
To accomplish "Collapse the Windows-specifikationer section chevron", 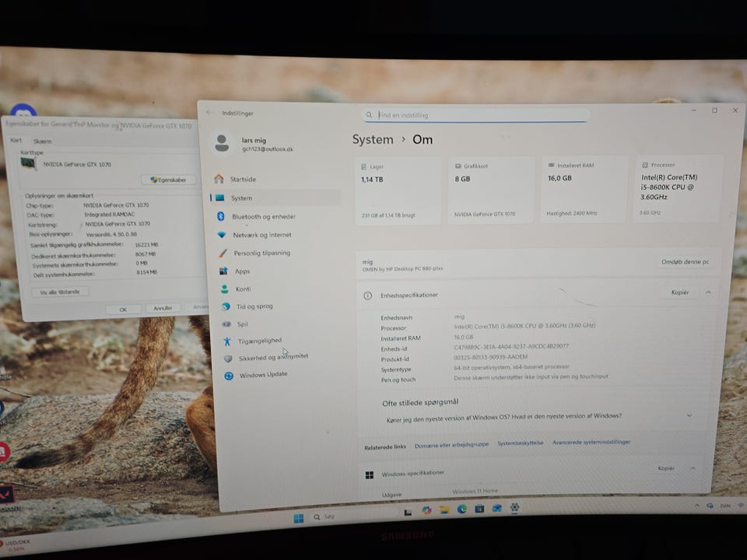I will (693, 468).
